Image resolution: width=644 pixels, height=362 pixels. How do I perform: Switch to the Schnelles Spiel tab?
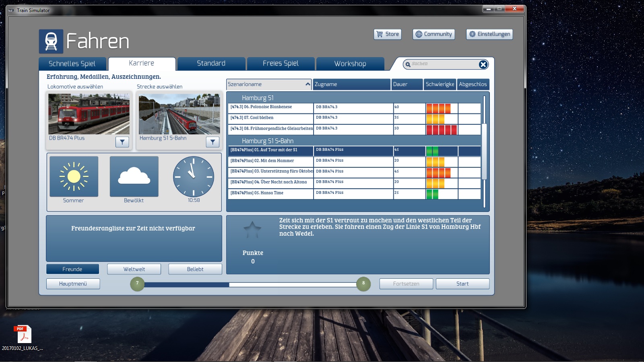point(72,64)
